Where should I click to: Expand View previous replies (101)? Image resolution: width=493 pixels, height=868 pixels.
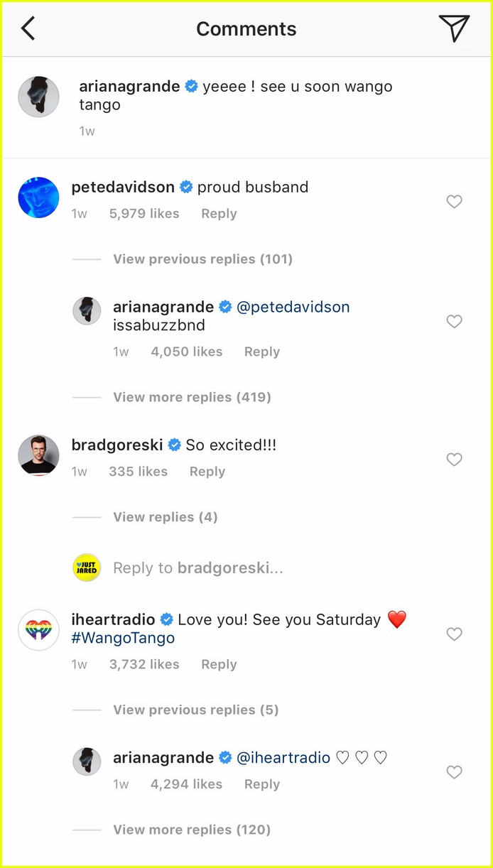pos(203,259)
